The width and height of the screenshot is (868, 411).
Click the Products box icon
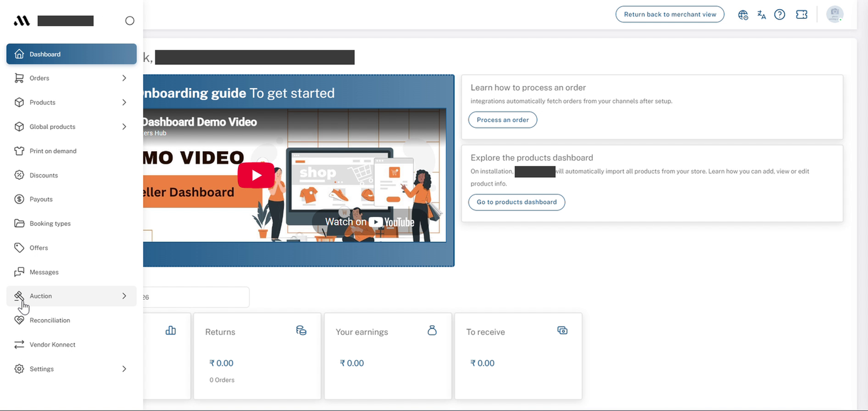point(19,103)
